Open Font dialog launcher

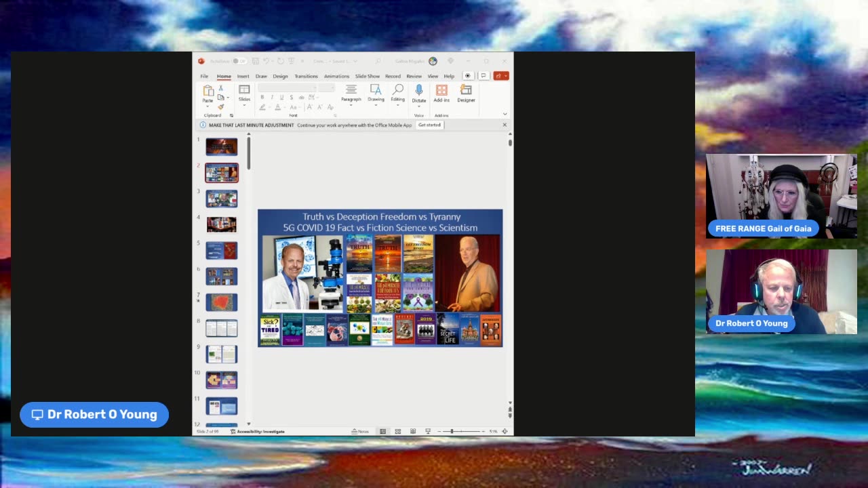pos(335,115)
